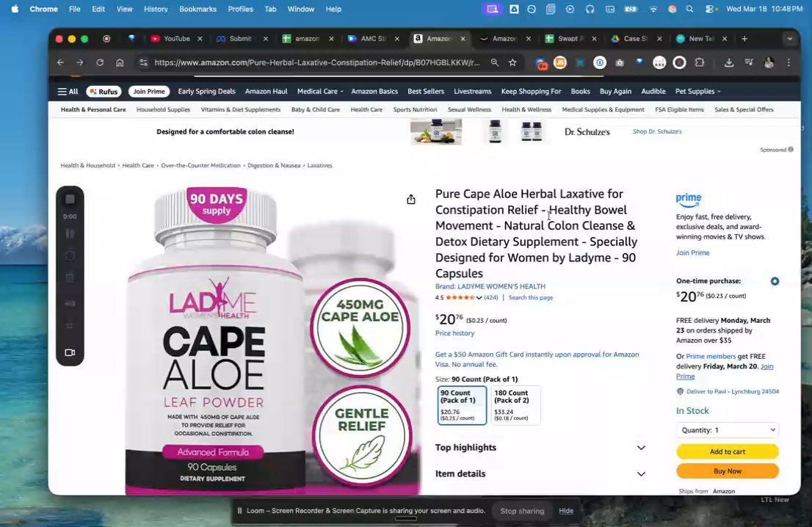
Task: Delete the Loom recording with trash icon
Action: click(70, 278)
